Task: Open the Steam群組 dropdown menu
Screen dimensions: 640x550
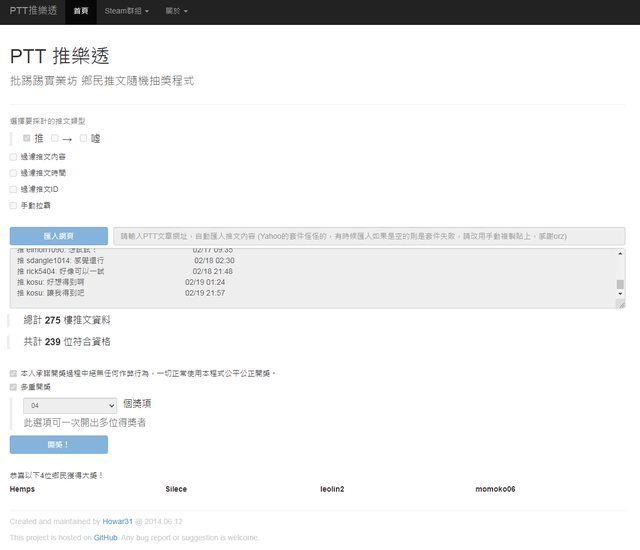Action: 127,12
